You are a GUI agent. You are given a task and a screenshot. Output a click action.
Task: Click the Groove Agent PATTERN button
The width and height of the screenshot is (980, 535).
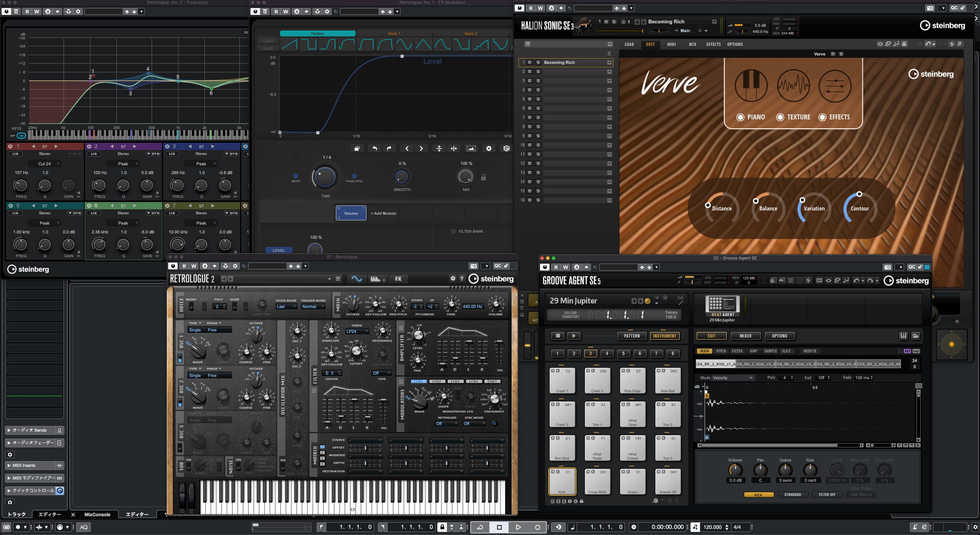[x=632, y=336]
